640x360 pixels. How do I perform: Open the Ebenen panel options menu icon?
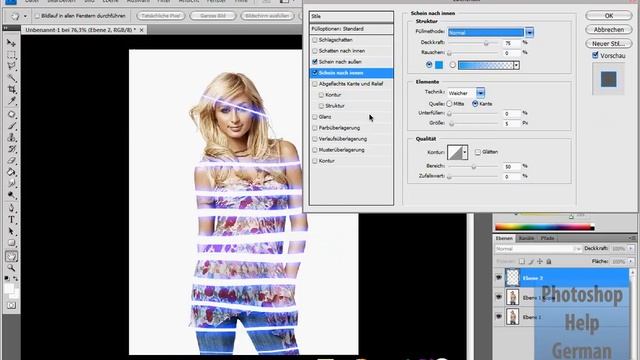(x=632, y=238)
